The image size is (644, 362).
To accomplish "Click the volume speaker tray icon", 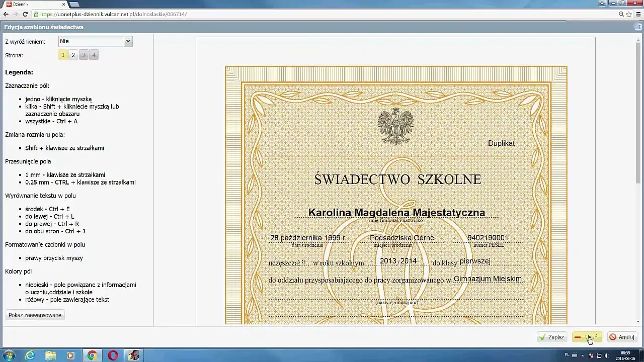I will pyautogui.click(x=607, y=355).
